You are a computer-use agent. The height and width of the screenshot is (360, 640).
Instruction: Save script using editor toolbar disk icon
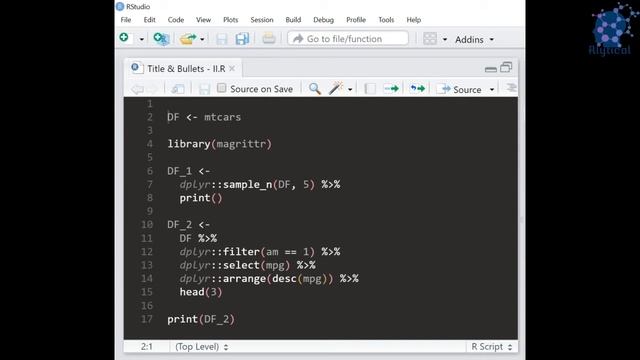(204, 89)
